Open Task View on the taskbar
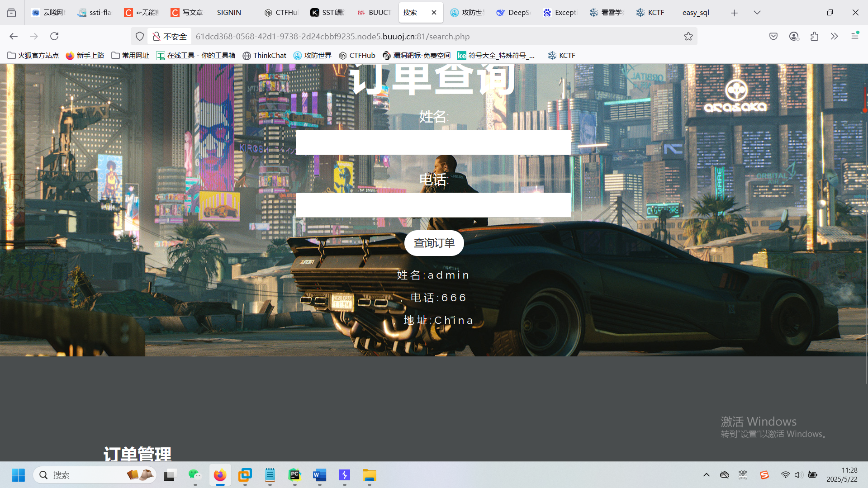Viewport: 868px width, 488px height. 169,475
